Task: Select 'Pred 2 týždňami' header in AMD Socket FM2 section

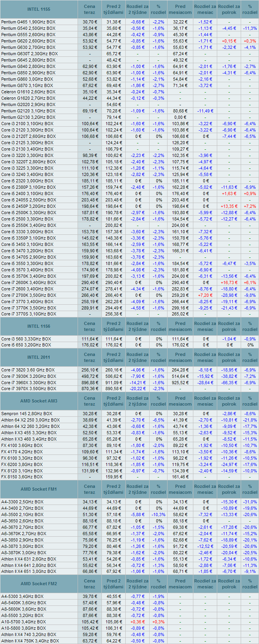Action: point(113,584)
